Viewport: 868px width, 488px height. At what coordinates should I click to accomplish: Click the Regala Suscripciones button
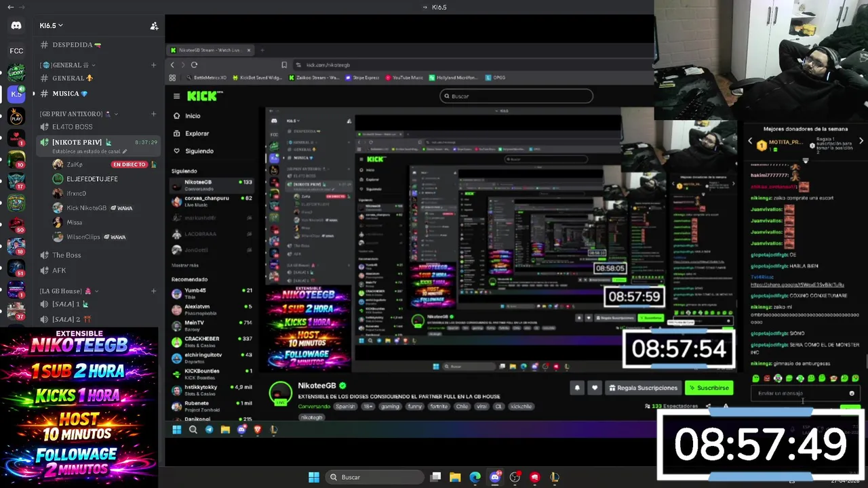pos(643,388)
